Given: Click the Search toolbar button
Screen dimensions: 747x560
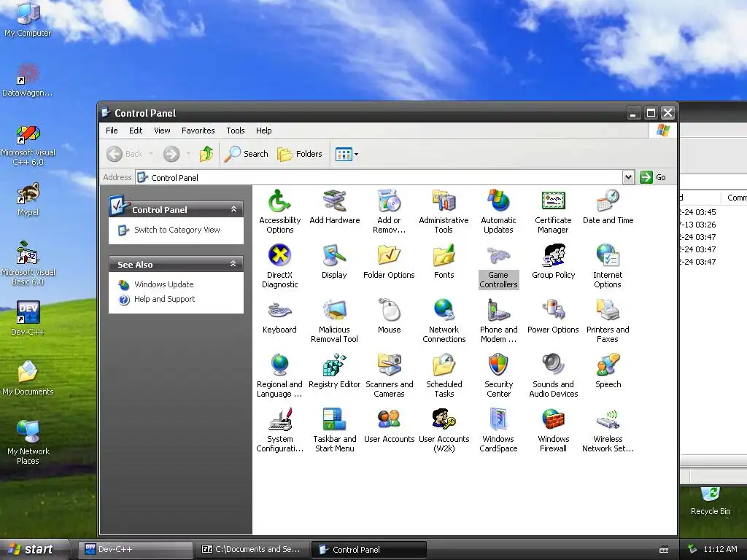Looking at the screenshot, I should [246, 154].
